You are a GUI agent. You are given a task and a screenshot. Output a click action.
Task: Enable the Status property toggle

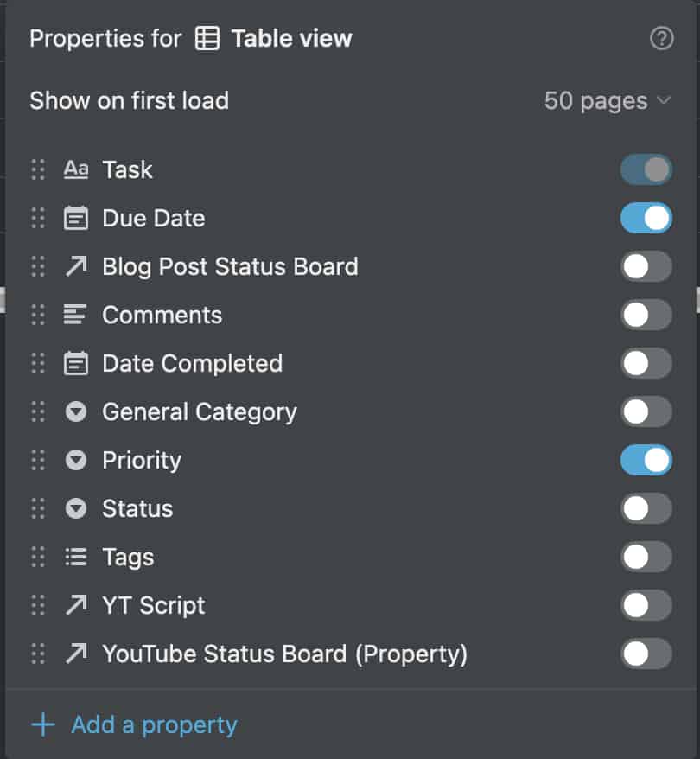pyautogui.click(x=646, y=508)
